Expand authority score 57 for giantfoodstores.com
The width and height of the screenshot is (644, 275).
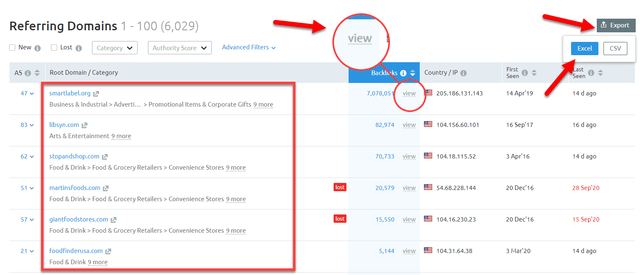[x=27, y=219]
